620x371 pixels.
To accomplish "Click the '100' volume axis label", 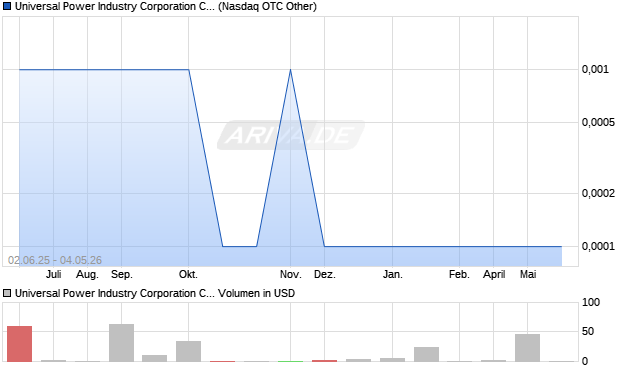I will point(591,302).
